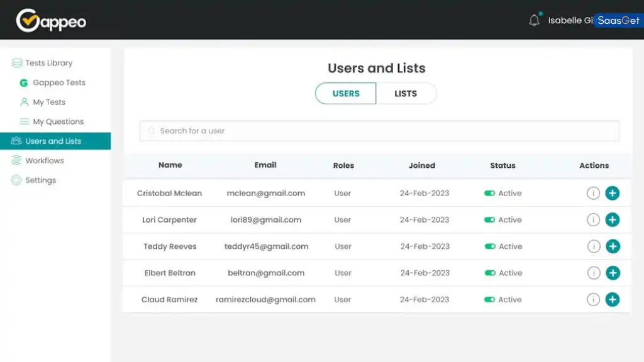Click the plus action for Elbert Beltran
The image size is (644, 362).
tap(613, 273)
